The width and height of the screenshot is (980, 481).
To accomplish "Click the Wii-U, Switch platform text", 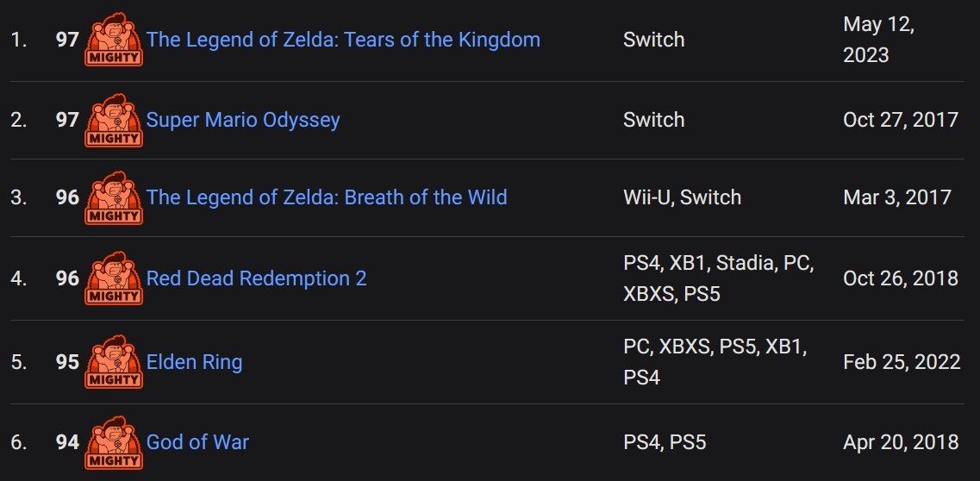I will [x=683, y=197].
